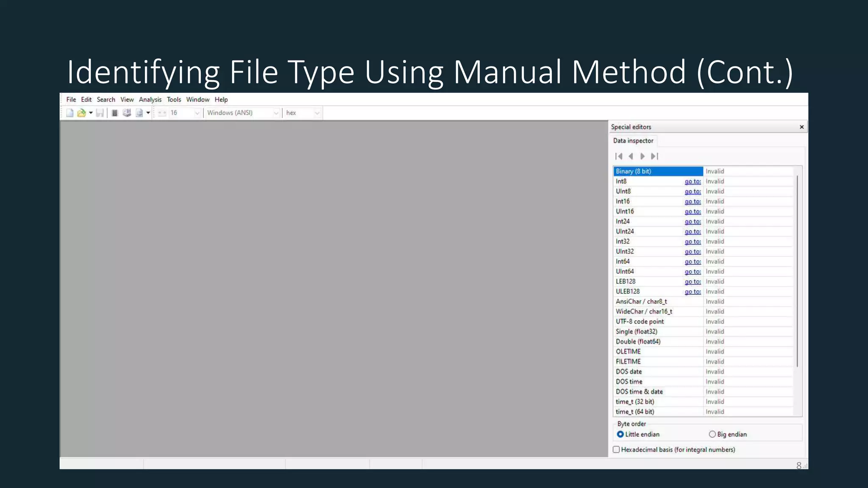Image resolution: width=868 pixels, height=488 pixels.
Task: Click the go to link for UInt64
Action: click(x=693, y=272)
